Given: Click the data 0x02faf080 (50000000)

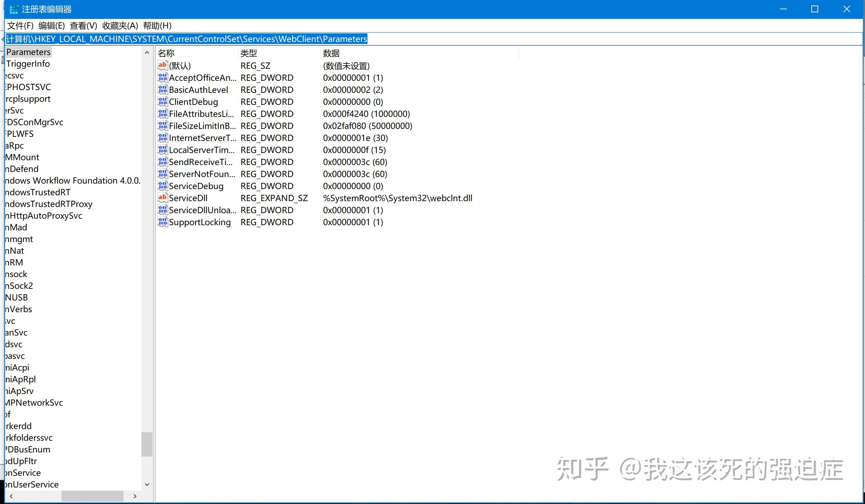Looking at the screenshot, I should click(x=367, y=126).
